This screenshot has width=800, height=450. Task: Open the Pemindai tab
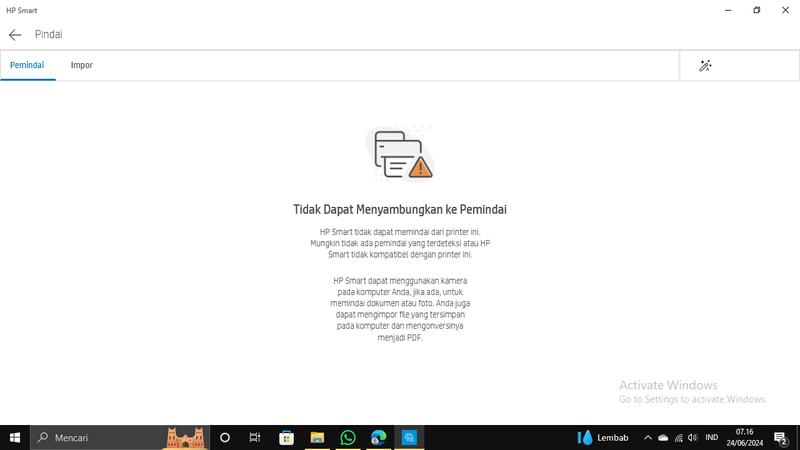[x=27, y=65]
